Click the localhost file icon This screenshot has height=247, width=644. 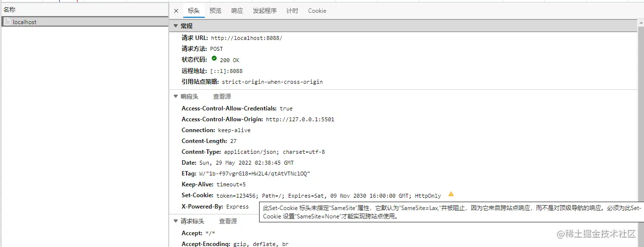(x=7, y=22)
